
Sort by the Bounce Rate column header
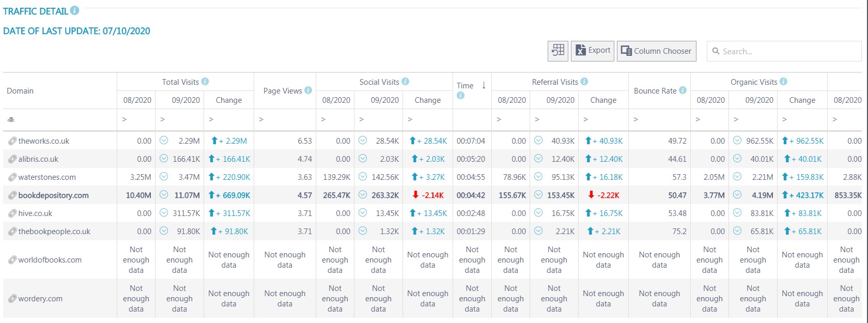pos(655,90)
